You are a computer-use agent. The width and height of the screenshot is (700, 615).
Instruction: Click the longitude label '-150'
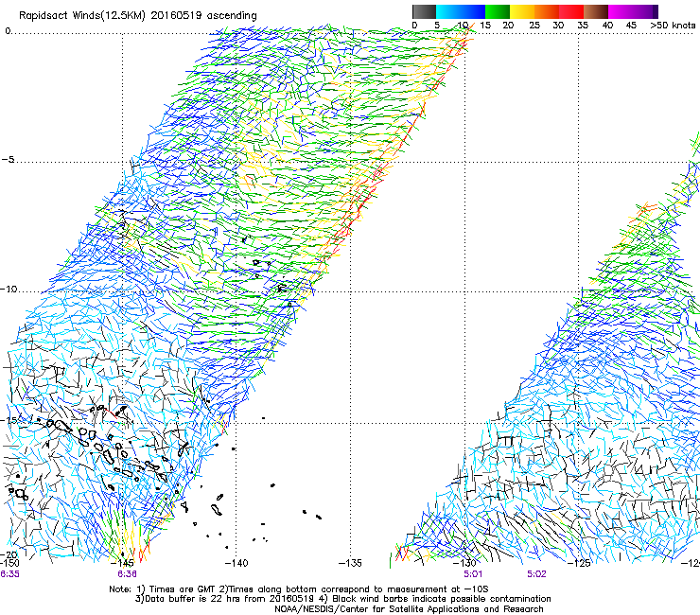point(9,563)
